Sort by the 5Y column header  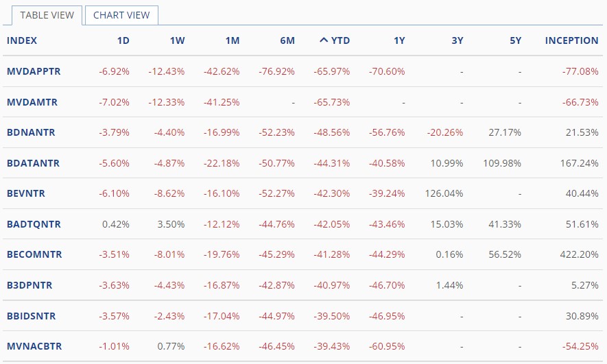[515, 40]
